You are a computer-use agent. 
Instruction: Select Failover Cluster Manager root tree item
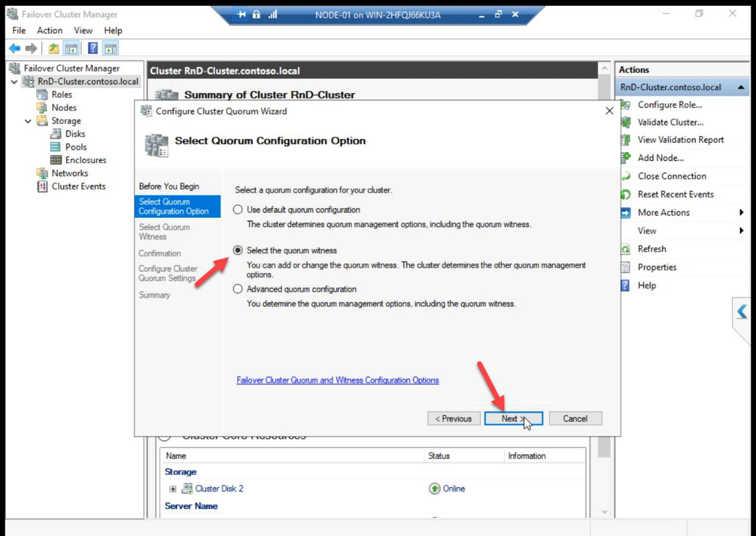[71, 68]
